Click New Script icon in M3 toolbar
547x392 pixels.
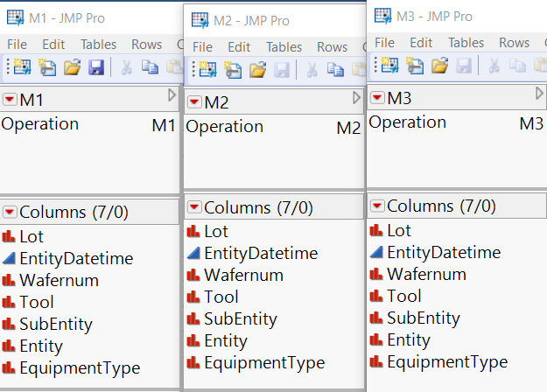(415, 65)
